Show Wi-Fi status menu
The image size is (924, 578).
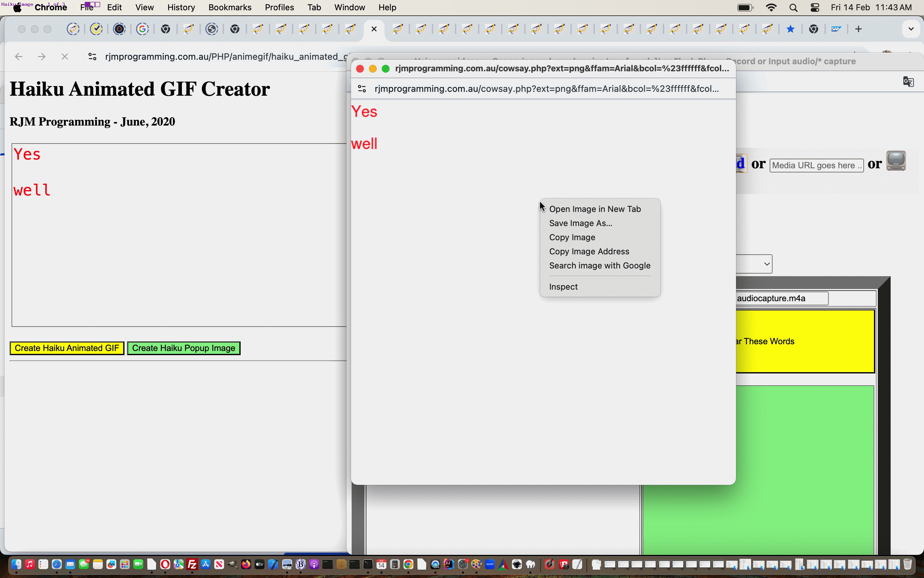[x=771, y=7]
